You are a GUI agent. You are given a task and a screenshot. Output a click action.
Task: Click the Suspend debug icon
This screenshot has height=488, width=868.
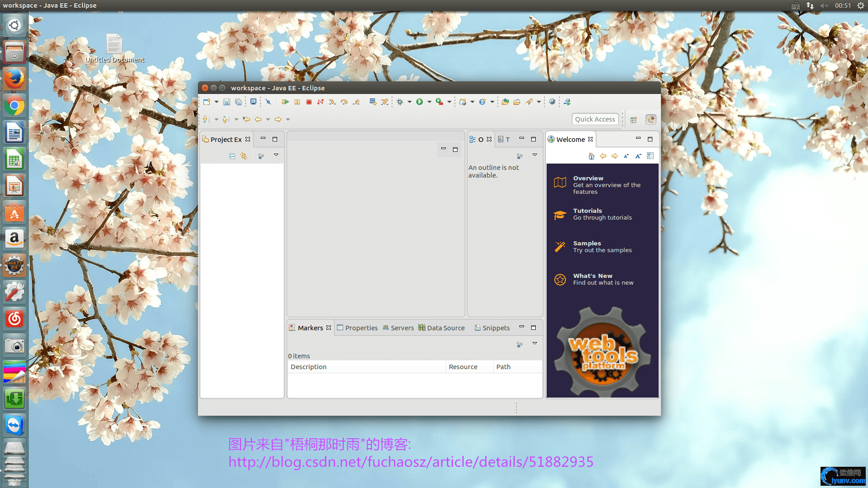pos(297,102)
